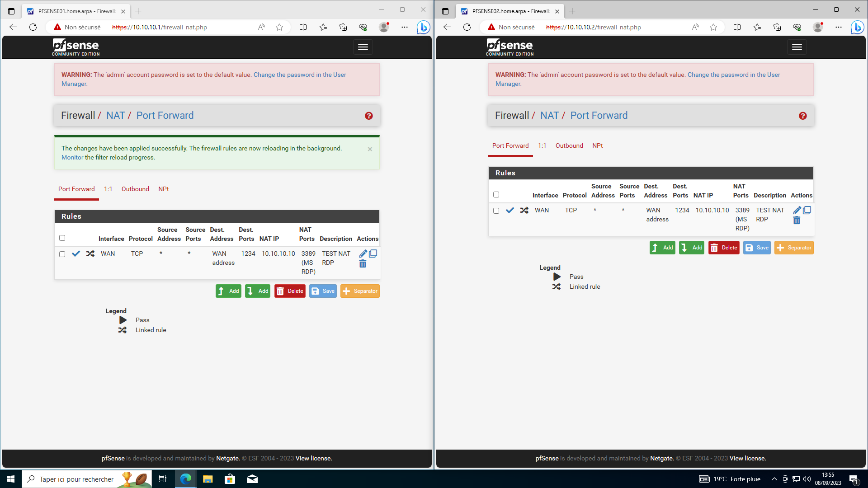
Task: Switch to Outbound tab on PFSENSE01
Action: [x=135, y=189]
